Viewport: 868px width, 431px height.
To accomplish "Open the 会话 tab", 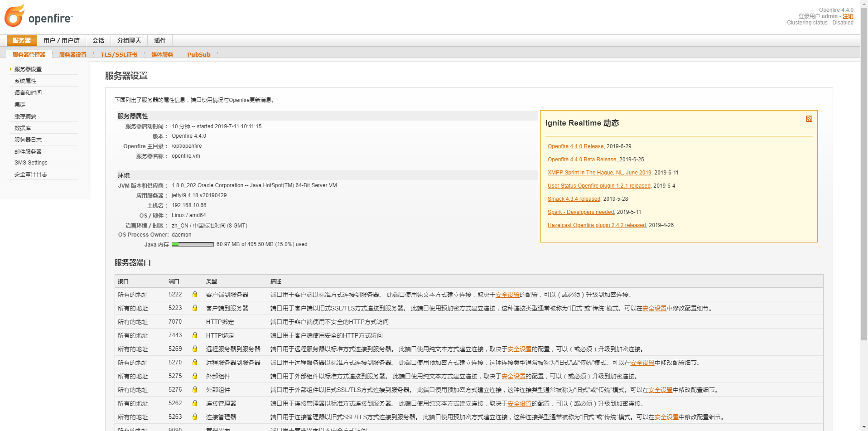I will (98, 40).
